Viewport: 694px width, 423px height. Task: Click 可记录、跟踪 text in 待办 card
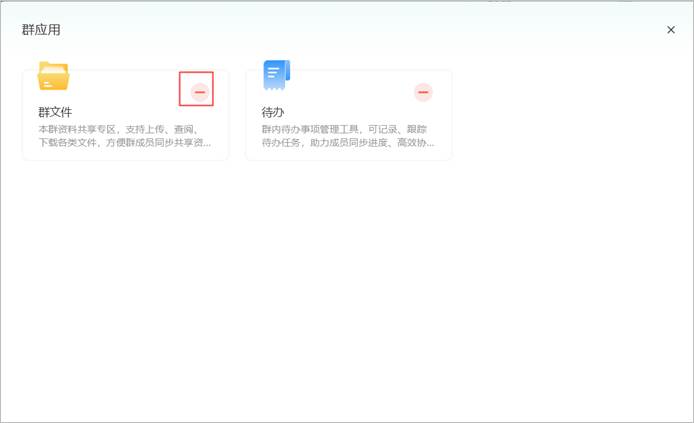click(x=397, y=129)
